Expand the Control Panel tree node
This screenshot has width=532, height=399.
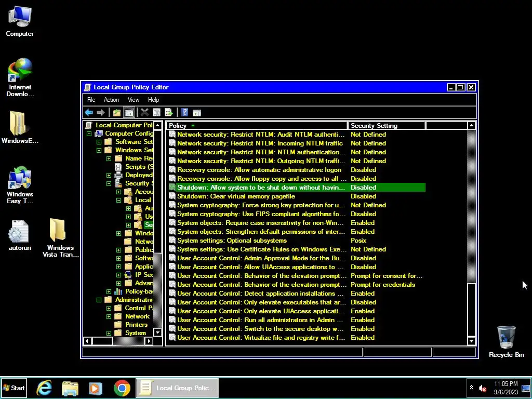[109, 309]
